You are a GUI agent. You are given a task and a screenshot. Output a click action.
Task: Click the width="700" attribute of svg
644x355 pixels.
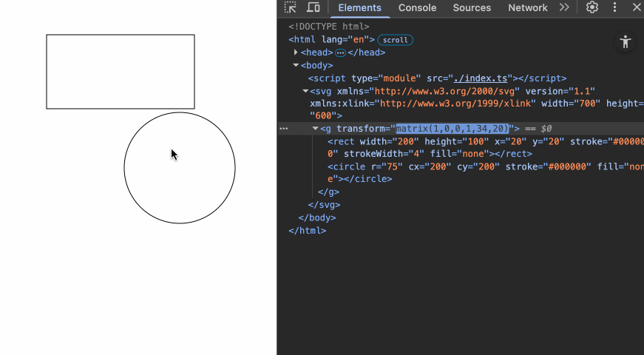[571, 104]
